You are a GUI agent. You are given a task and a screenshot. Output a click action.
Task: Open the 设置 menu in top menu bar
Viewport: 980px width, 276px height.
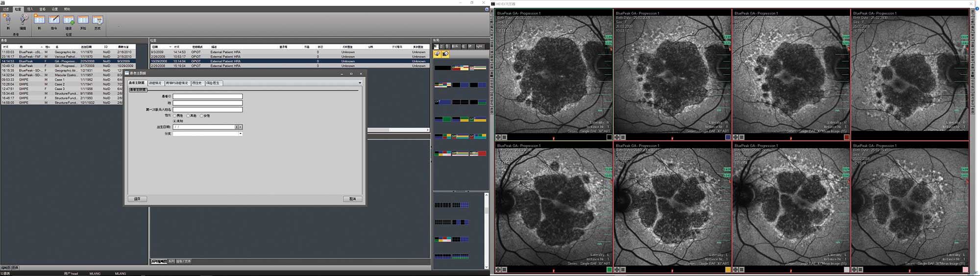55,9
